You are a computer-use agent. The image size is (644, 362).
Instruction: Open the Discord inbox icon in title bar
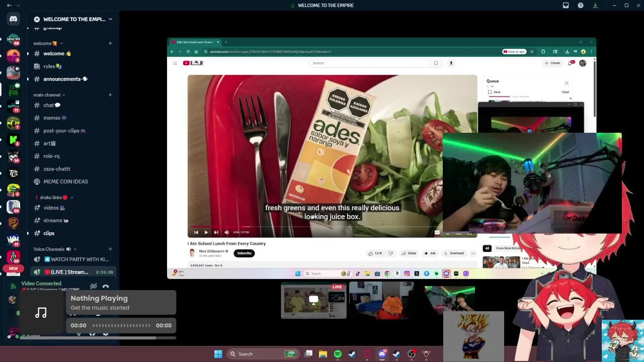click(x=566, y=6)
